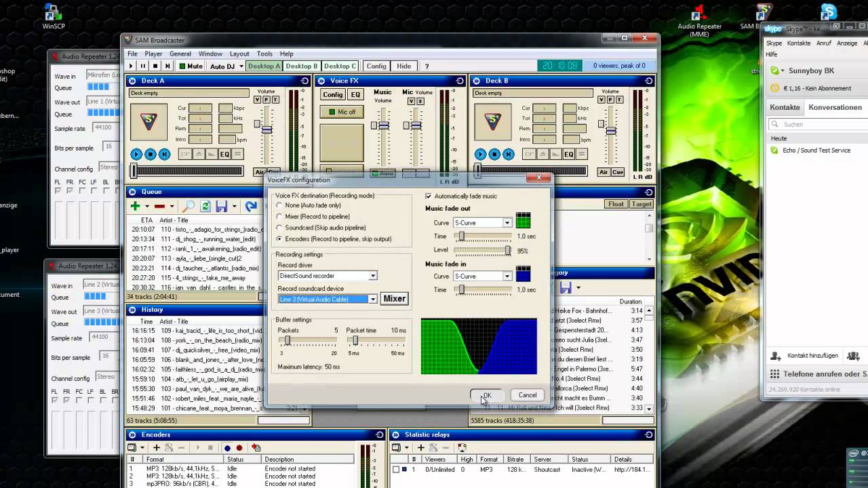Open the Record soundcard device dropdown
The image size is (868, 488).
[x=372, y=299]
